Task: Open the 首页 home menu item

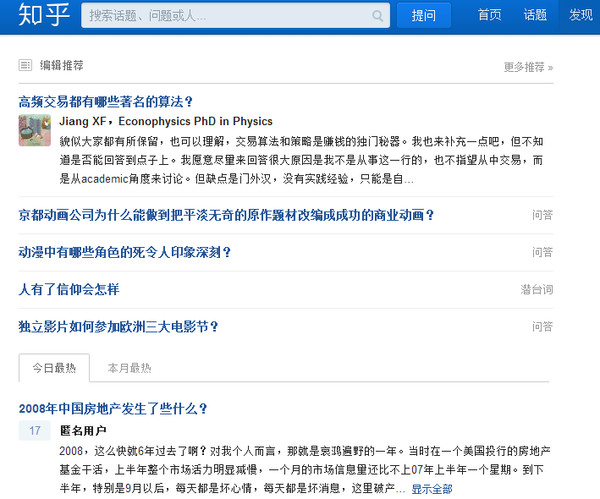Action: 489,15
